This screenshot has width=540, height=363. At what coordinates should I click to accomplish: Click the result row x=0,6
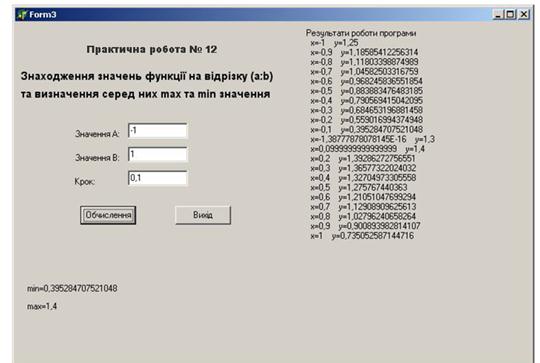pos(363,197)
